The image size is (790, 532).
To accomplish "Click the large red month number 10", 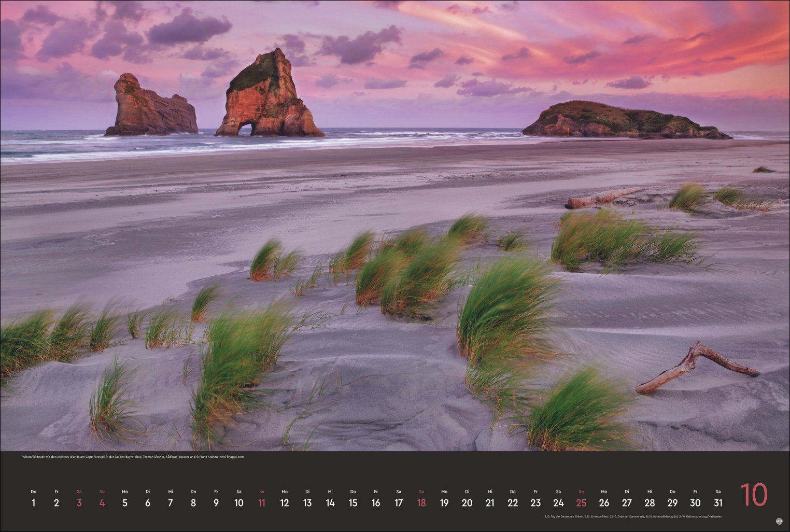I will pos(753,495).
